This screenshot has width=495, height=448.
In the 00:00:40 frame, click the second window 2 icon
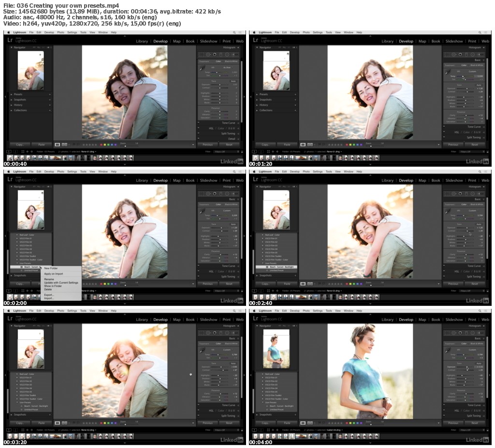[x=15, y=152]
